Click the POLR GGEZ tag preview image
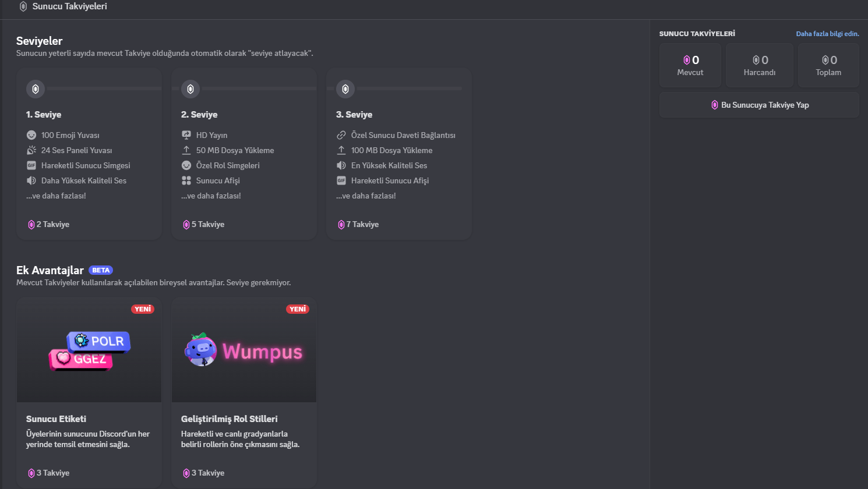 tap(89, 350)
